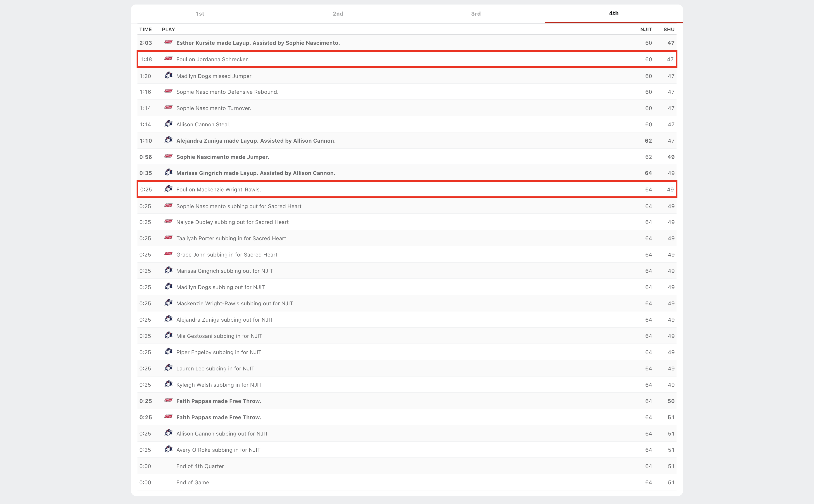Click Alejandra Zuniga made Layup play text
The image size is (814, 504).
coord(256,141)
